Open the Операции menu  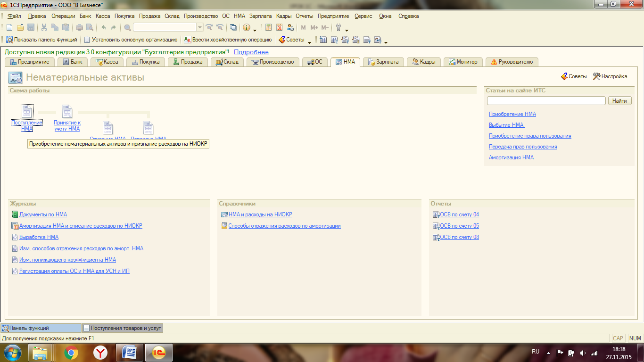[x=63, y=16]
